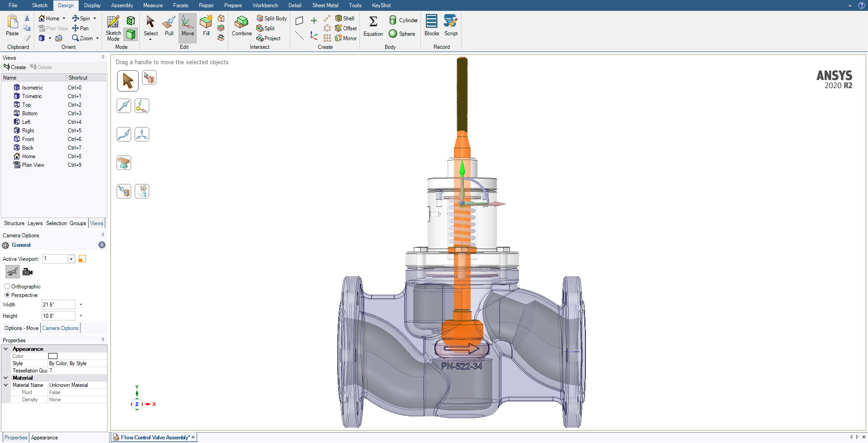Open the Equation tool
Screen dimensions: 868x443
click(x=373, y=26)
